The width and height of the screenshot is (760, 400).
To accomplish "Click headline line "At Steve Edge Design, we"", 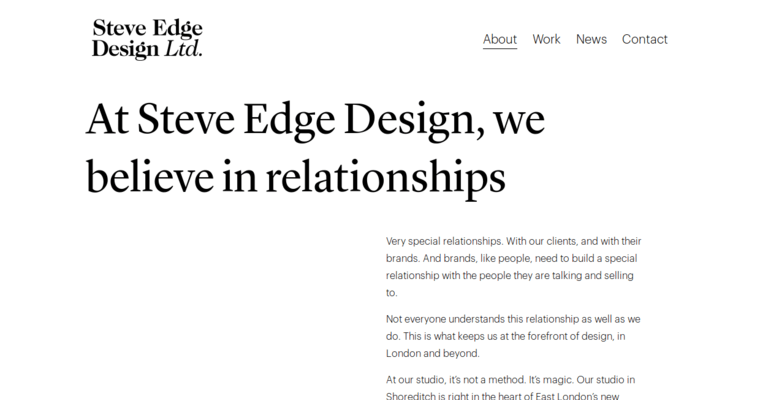I will (315, 120).
